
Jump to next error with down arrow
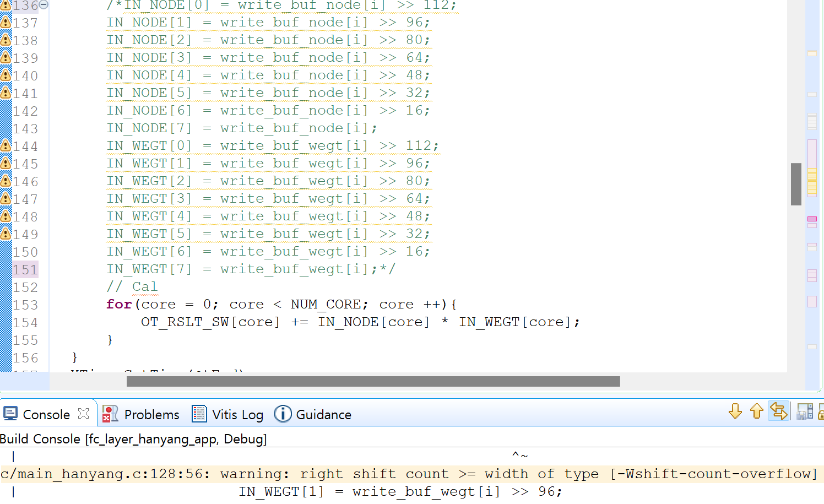click(735, 411)
